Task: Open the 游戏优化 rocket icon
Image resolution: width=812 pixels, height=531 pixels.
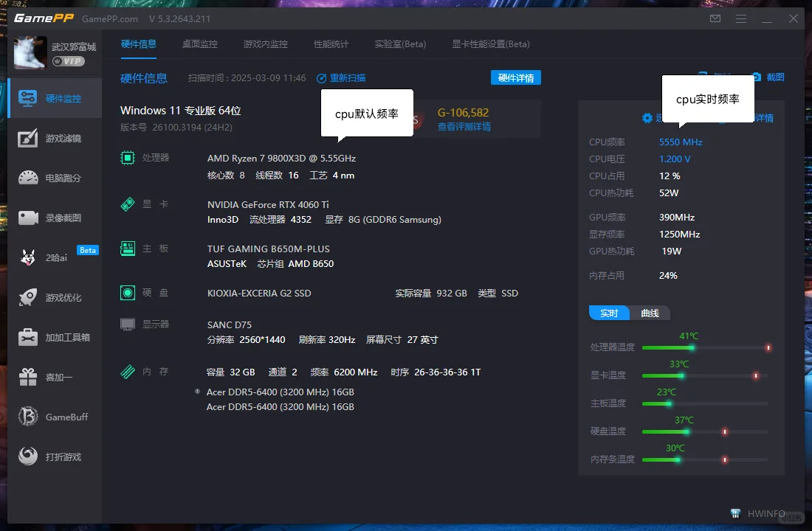Action: point(28,297)
